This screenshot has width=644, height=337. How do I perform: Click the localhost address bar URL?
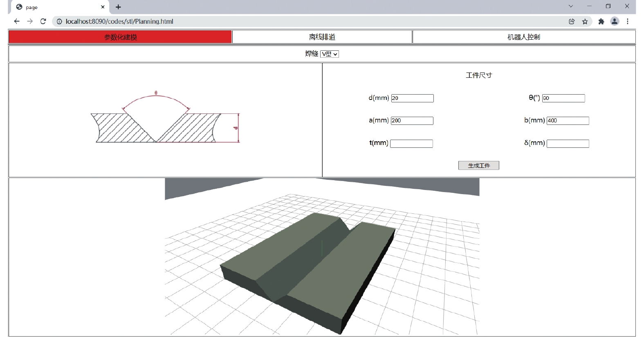[119, 21]
